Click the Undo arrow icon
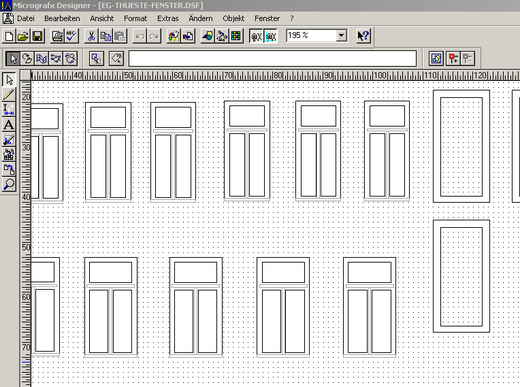520x387 pixels. click(x=140, y=36)
